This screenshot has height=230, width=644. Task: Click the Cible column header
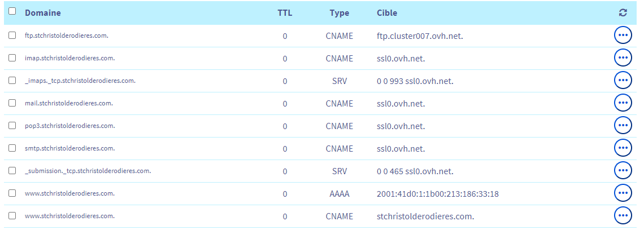387,12
